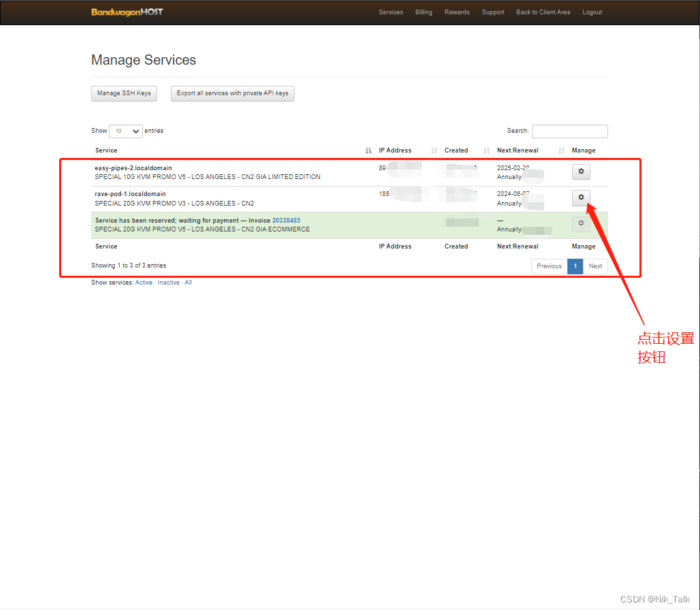Show Inactive services filter link
700x610 pixels.
tap(169, 283)
